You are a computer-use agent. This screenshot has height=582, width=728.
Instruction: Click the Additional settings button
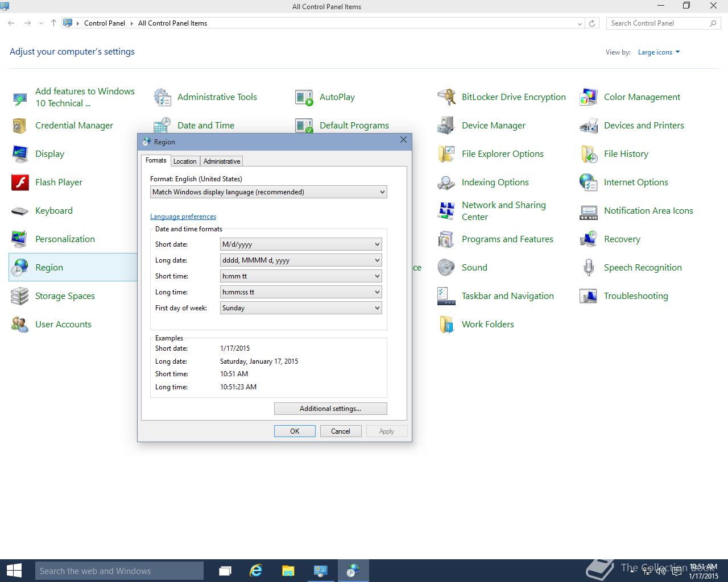[x=330, y=409]
